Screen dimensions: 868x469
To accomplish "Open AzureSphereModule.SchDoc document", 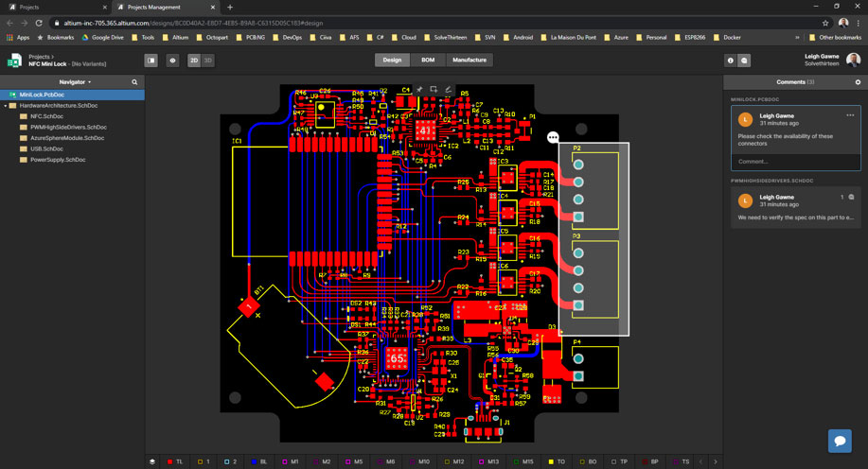I will [x=67, y=138].
